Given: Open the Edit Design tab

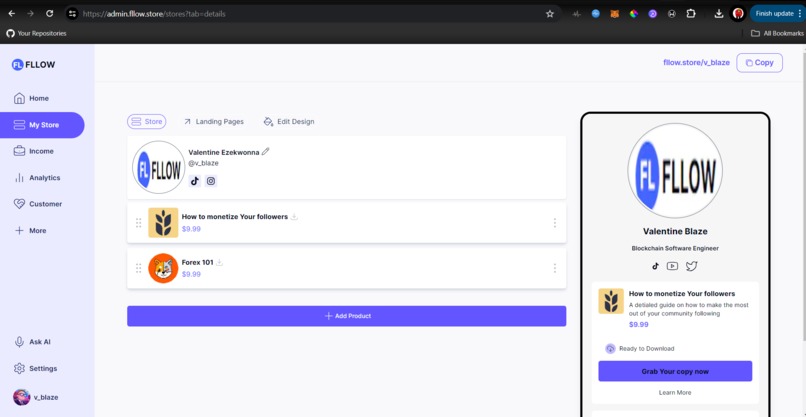Looking at the screenshot, I should coord(288,122).
